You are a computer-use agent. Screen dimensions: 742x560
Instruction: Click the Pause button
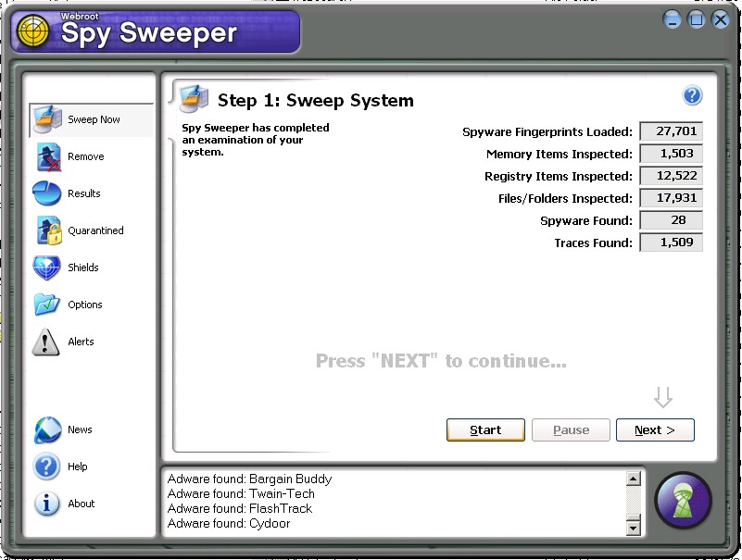[x=571, y=429]
